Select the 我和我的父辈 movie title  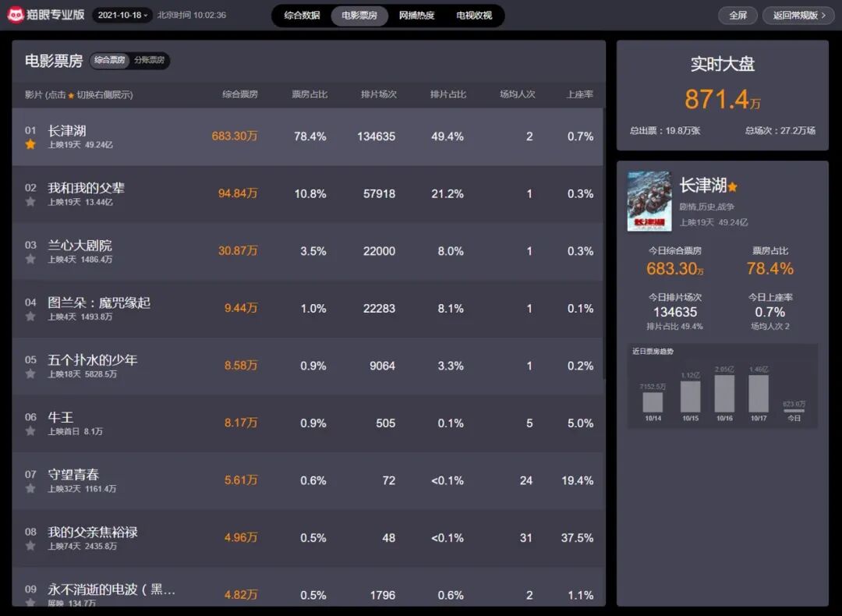tap(86, 188)
